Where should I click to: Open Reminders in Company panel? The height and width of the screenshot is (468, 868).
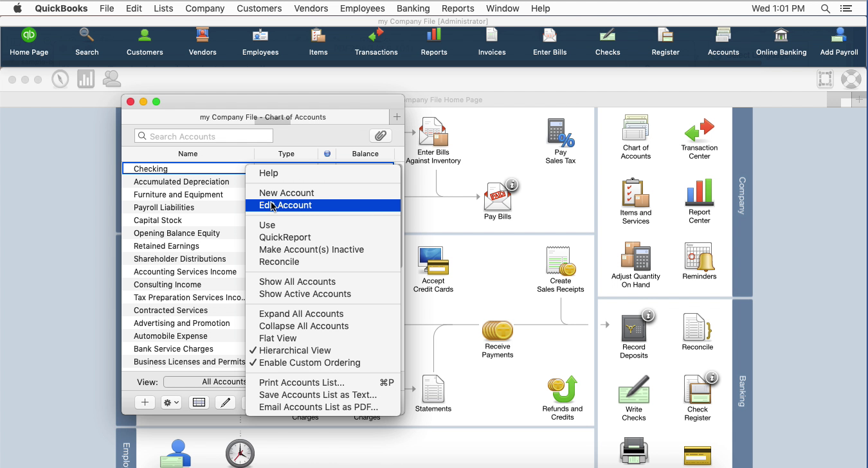click(700, 261)
